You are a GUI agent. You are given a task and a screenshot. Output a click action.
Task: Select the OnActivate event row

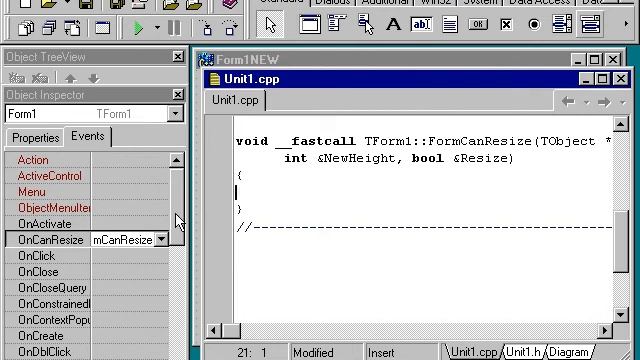tap(87, 224)
